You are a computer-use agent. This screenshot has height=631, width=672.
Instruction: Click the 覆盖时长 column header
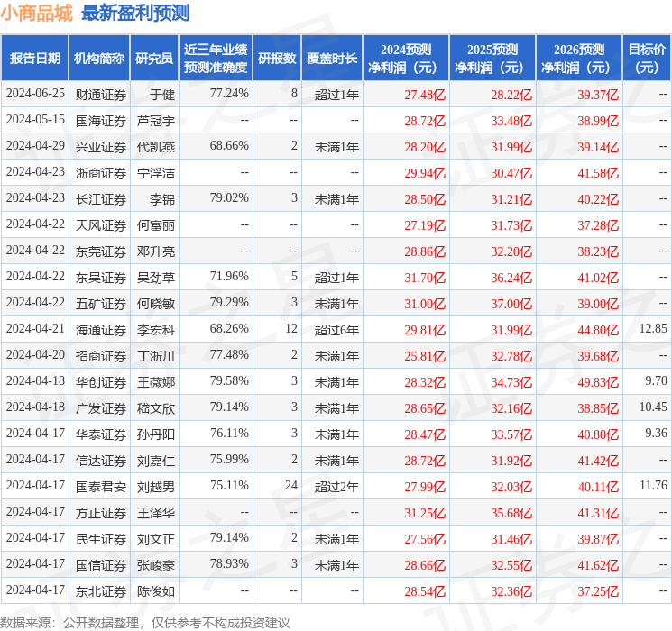click(x=332, y=59)
